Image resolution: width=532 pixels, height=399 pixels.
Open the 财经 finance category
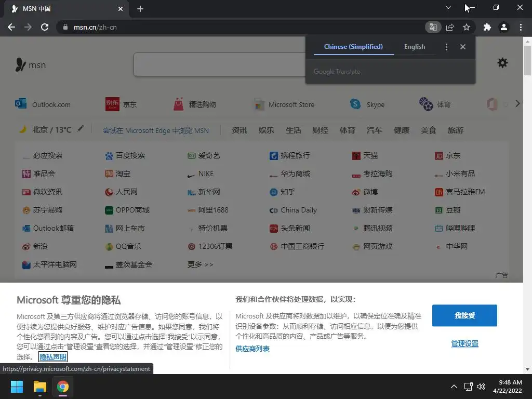coord(320,130)
